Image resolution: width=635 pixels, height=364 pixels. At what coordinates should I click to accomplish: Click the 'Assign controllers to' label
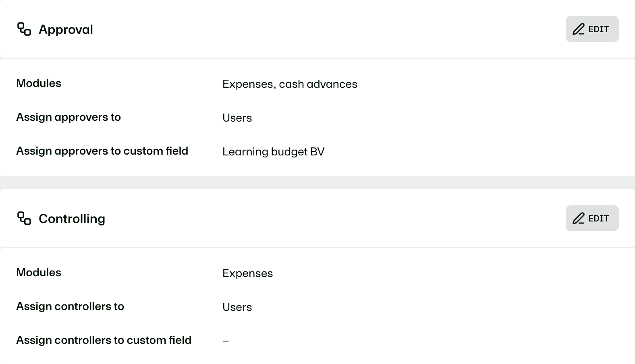pos(70,306)
